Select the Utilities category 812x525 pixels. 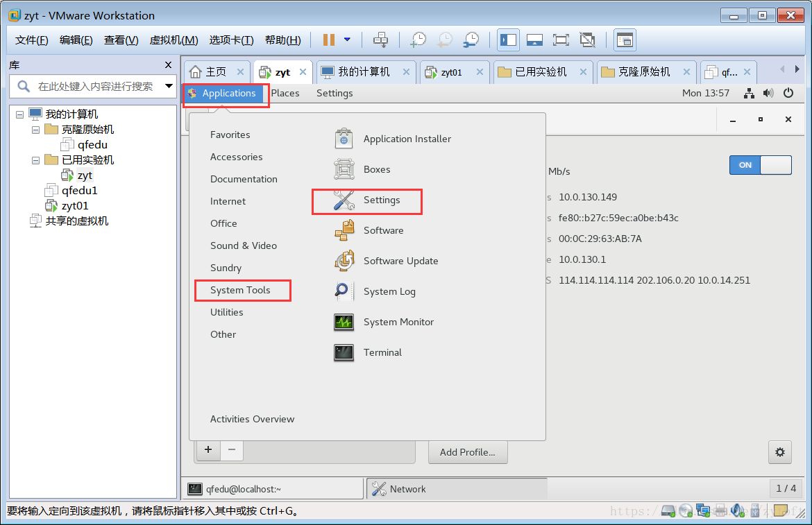click(x=226, y=312)
